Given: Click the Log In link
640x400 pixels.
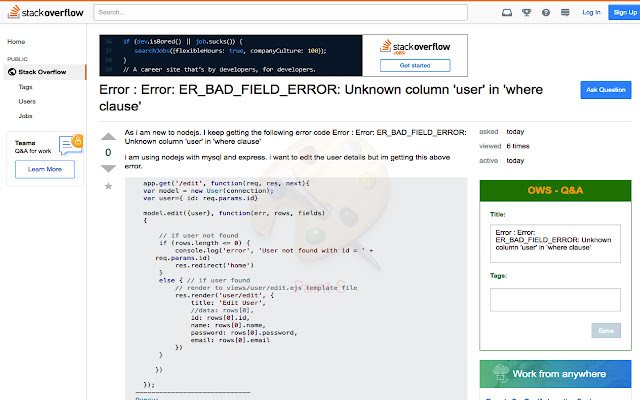Looking at the screenshot, I should coord(591,13).
